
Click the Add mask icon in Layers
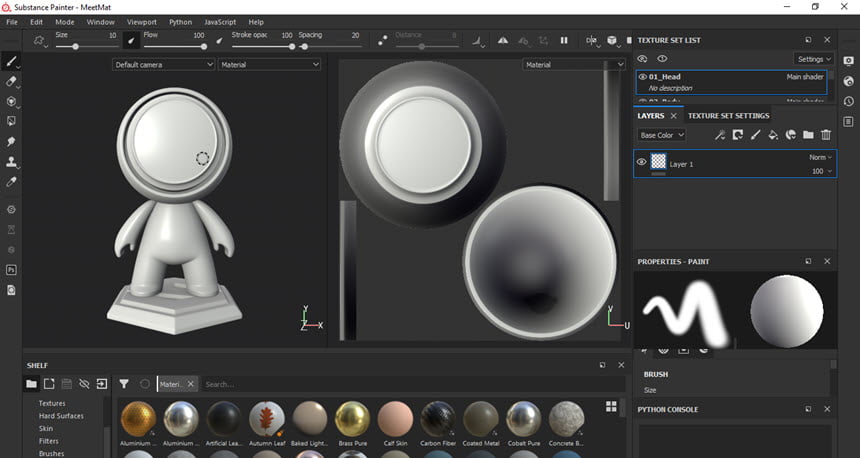[x=738, y=135]
